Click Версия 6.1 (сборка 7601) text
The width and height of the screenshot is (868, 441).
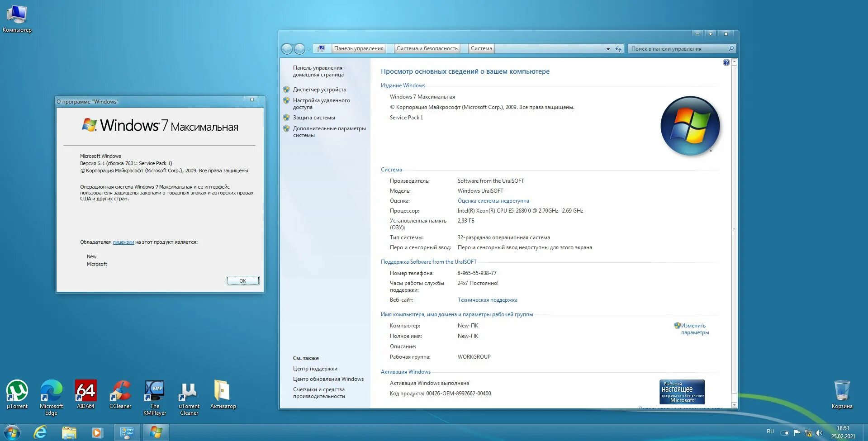(126, 163)
